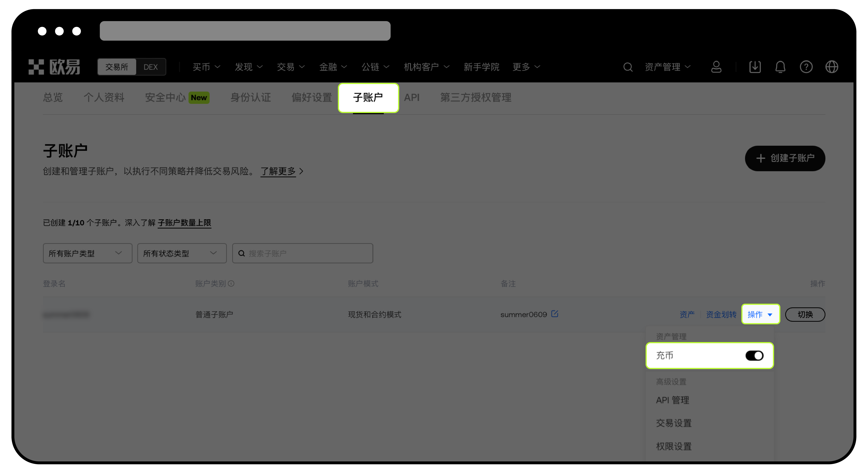Click the plus icon on 创建子账户

[761, 158]
